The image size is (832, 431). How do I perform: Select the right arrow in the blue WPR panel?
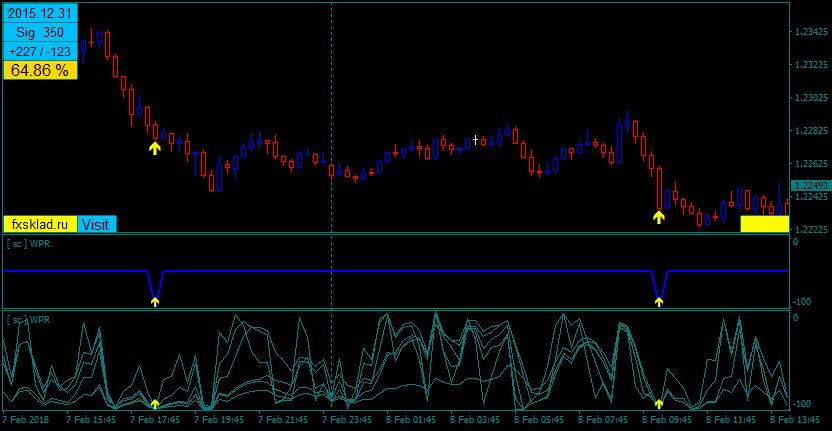click(658, 300)
